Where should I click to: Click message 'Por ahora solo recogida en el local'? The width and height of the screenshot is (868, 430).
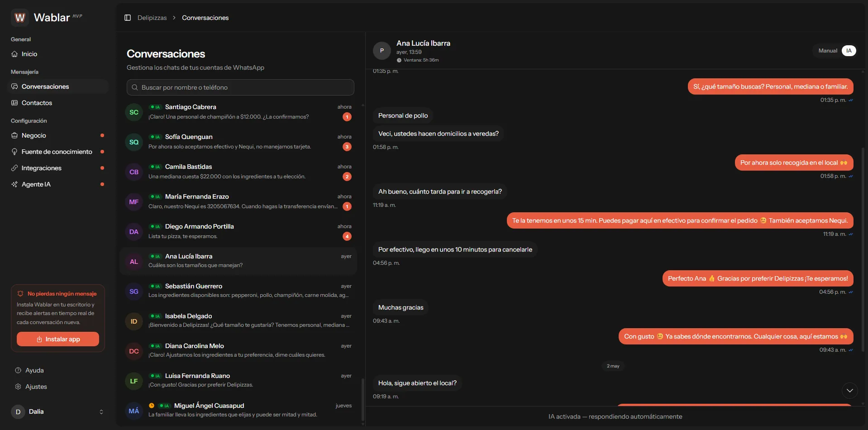click(x=794, y=162)
